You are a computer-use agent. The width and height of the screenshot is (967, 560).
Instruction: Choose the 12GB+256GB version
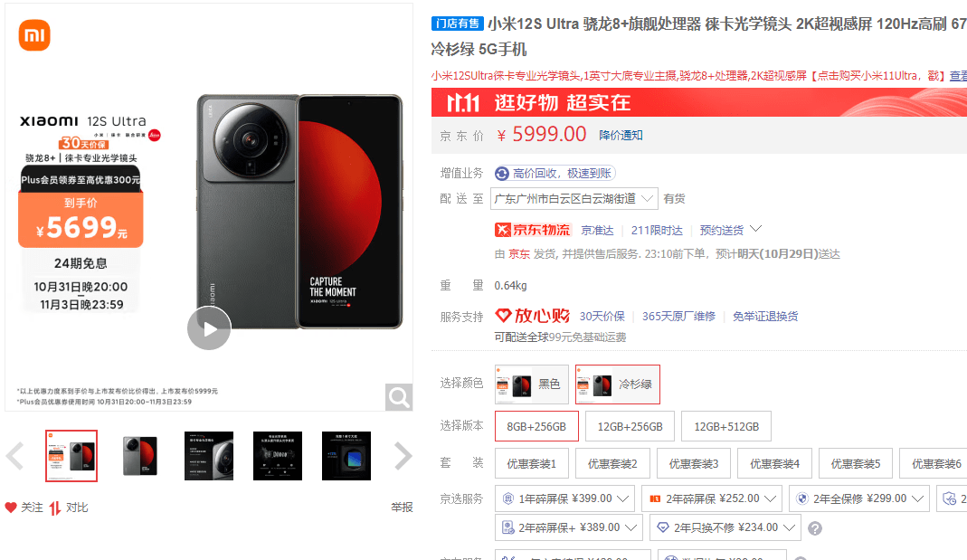click(630, 426)
